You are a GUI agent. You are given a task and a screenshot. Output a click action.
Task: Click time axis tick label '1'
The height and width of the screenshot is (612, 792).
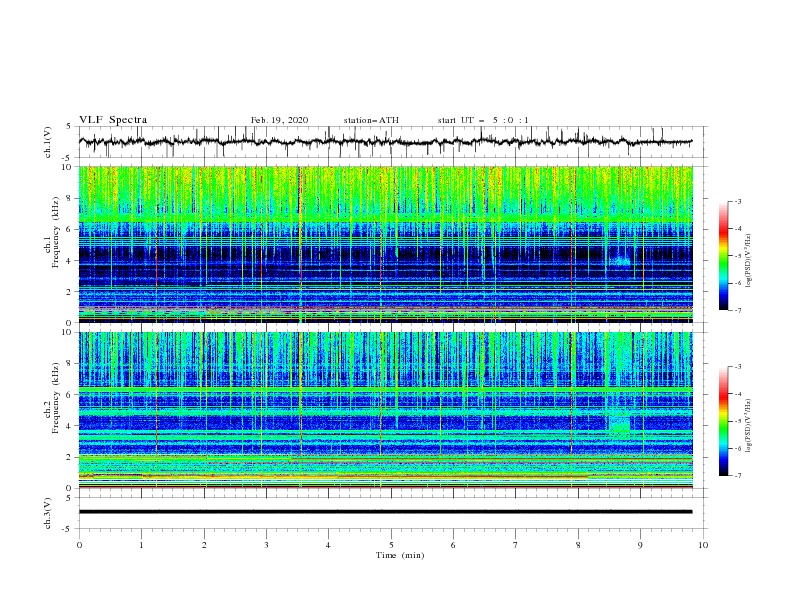pyautogui.click(x=141, y=545)
